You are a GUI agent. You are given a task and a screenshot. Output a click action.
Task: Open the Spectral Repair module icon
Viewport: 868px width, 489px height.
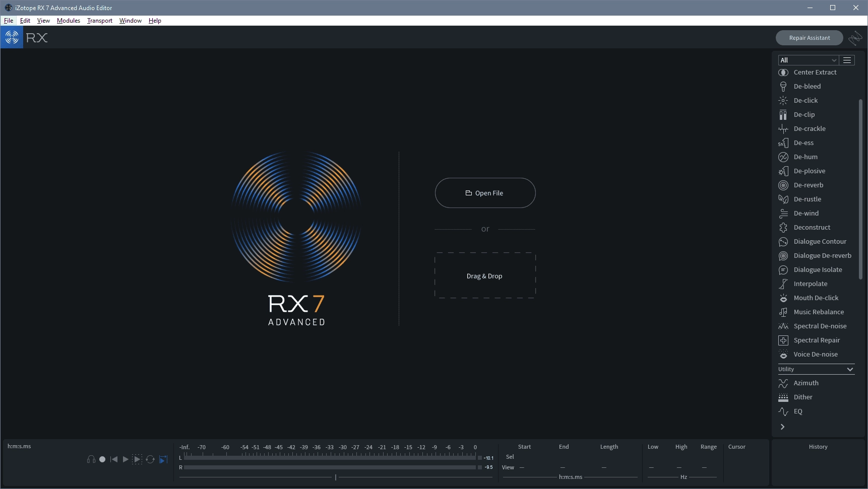[x=783, y=340]
